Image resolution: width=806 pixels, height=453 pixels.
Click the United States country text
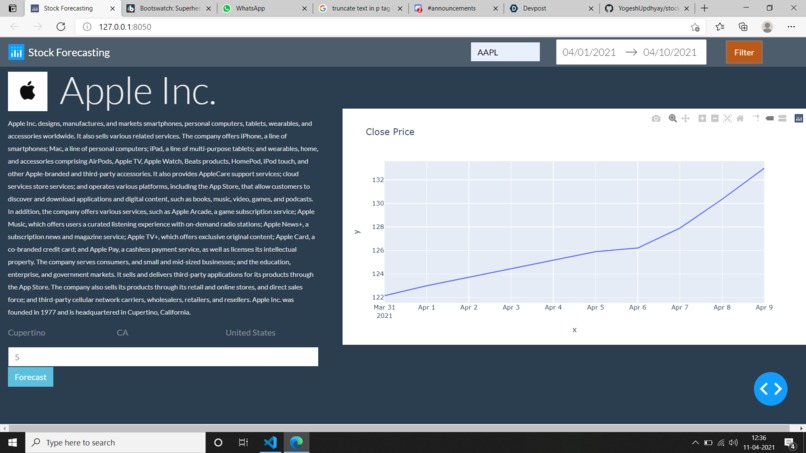[x=250, y=333]
